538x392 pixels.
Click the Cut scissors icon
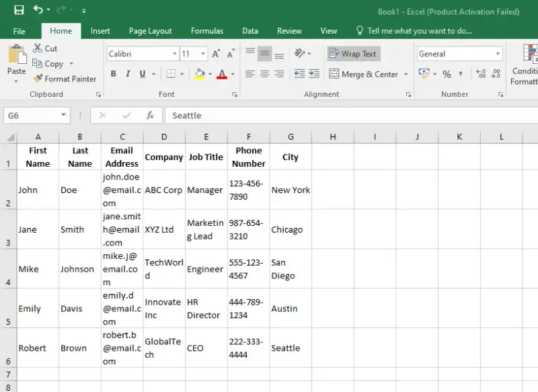click(x=38, y=48)
